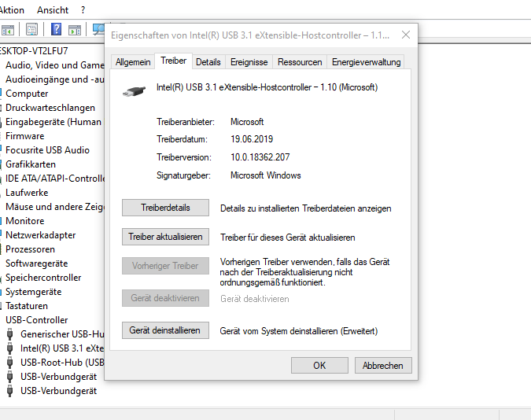The height and width of the screenshot is (420, 531).
Task: Select the Computer tree entry
Action: (x=27, y=94)
